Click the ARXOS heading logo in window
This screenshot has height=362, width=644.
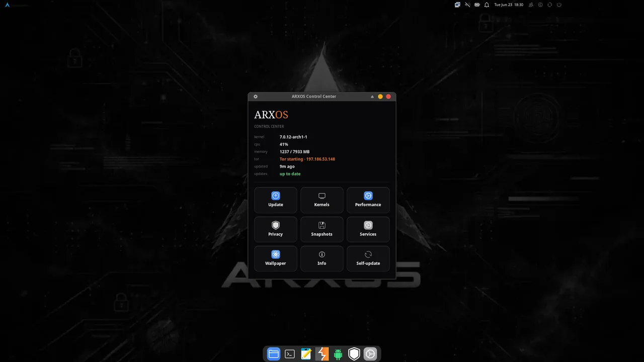(271, 115)
